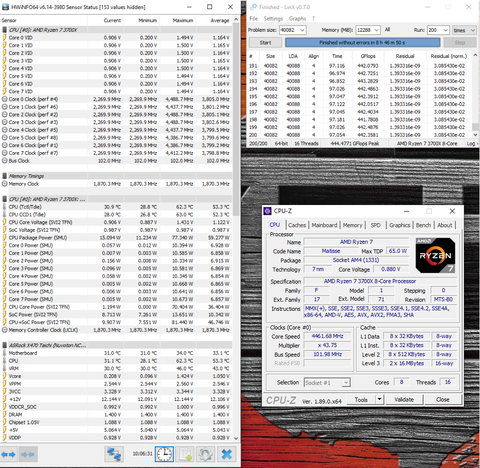Click the Residual column header in LinX
The image size is (480, 468).
coord(405,56)
